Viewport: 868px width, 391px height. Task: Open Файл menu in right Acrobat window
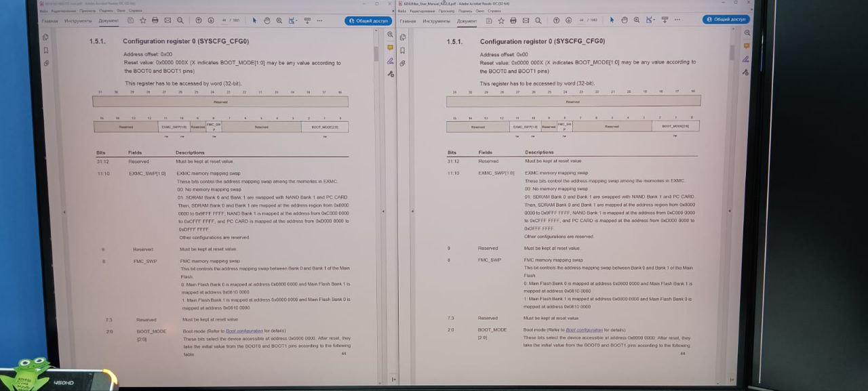pos(401,11)
